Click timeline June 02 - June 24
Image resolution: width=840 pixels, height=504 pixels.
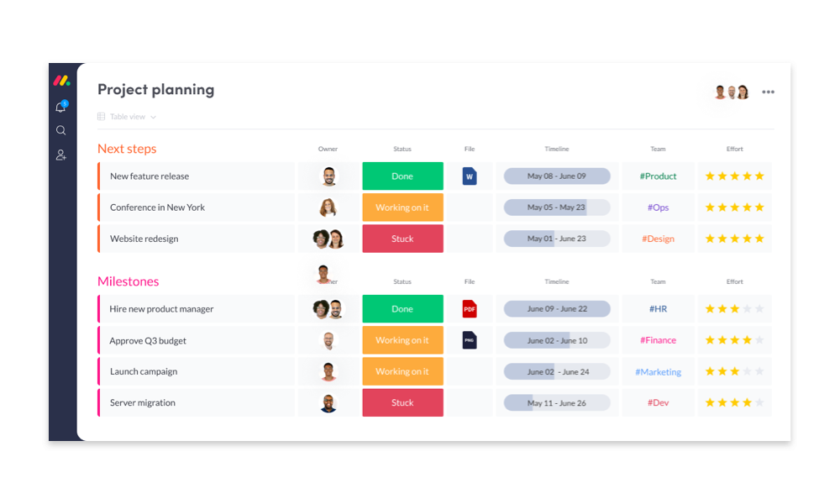[557, 372]
